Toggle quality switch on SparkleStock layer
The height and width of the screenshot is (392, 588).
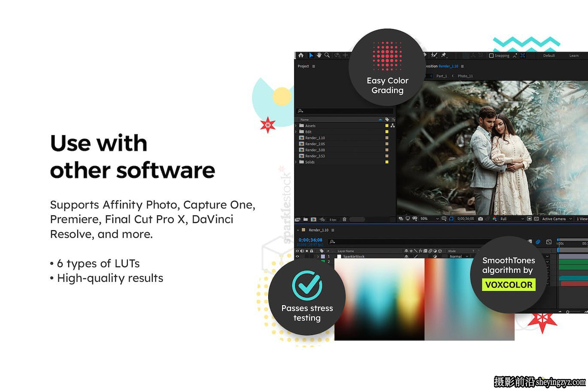tap(415, 256)
